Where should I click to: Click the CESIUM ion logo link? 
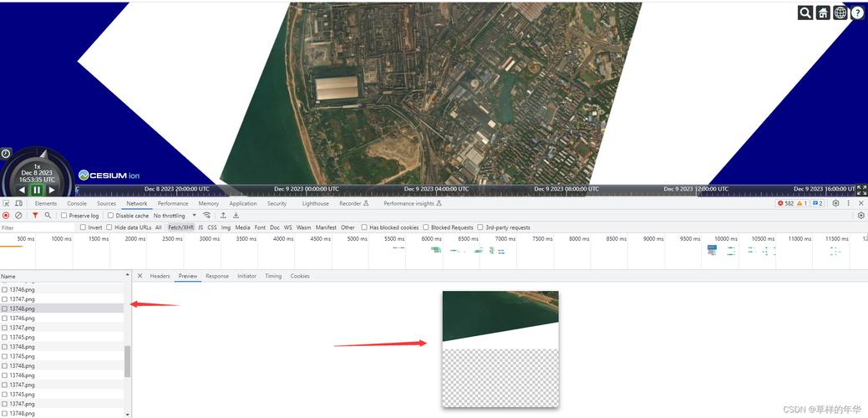coord(109,176)
